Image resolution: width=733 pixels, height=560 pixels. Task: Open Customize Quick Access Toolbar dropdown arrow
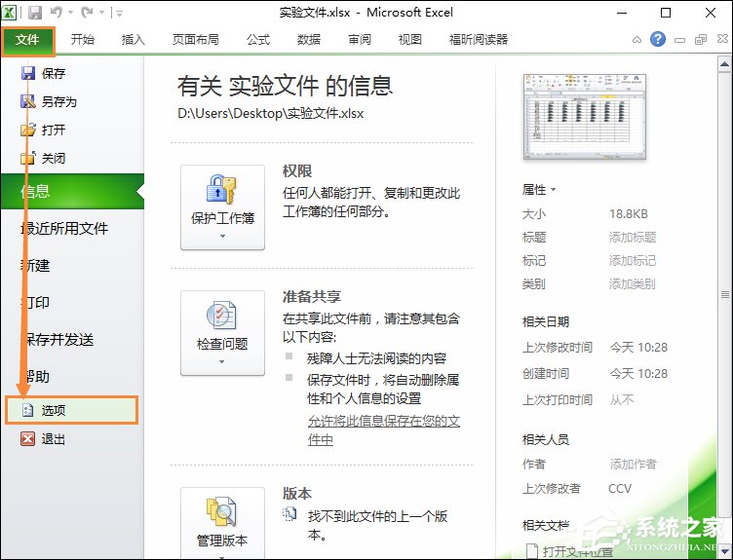(119, 14)
